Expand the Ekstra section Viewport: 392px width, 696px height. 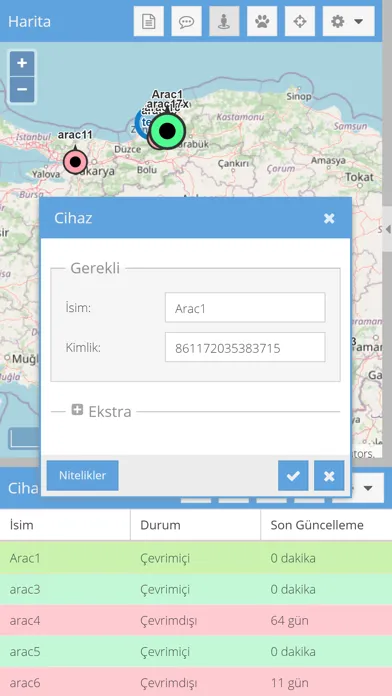[77, 410]
